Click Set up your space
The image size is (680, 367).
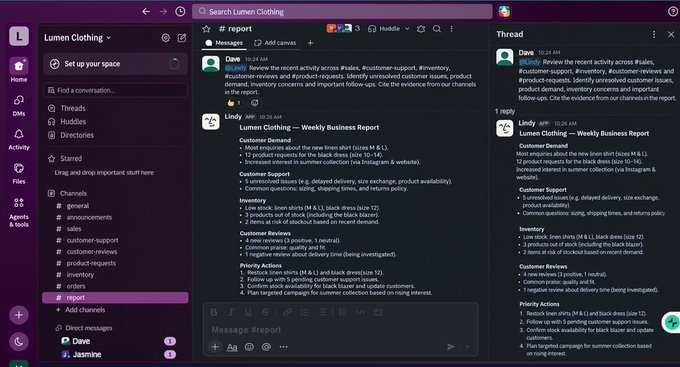[x=115, y=64]
